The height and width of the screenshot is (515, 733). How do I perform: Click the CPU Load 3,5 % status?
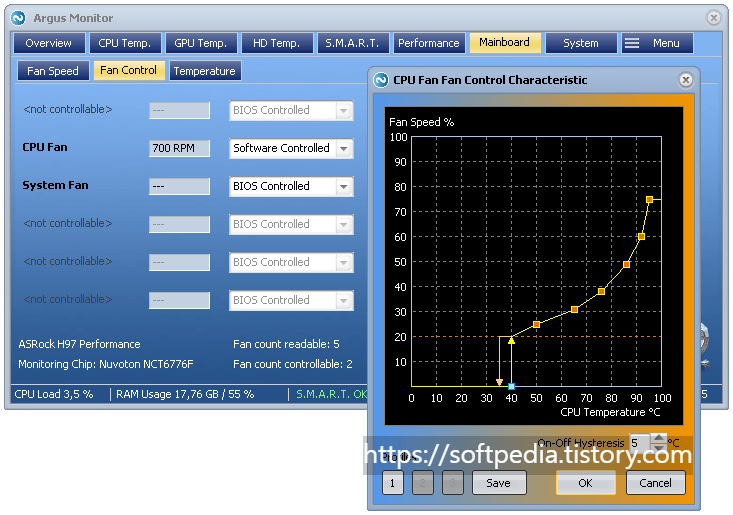(x=54, y=394)
